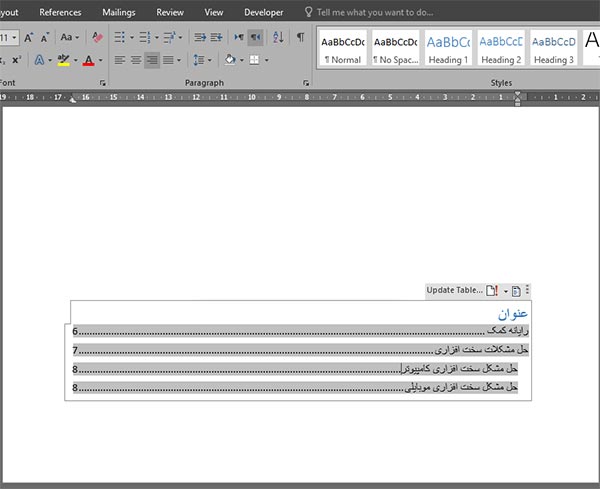600x489 pixels.
Task: Apply borders icon
Action: pyautogui.click(x=254, y=60)
